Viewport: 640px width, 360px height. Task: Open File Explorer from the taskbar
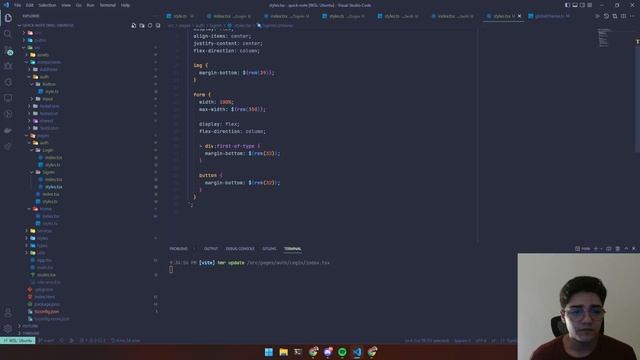[x=283, y=352]
